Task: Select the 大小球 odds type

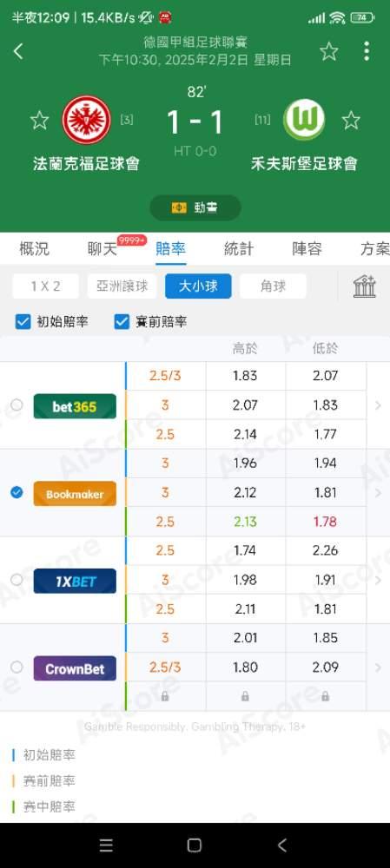Action: [198, 286]
